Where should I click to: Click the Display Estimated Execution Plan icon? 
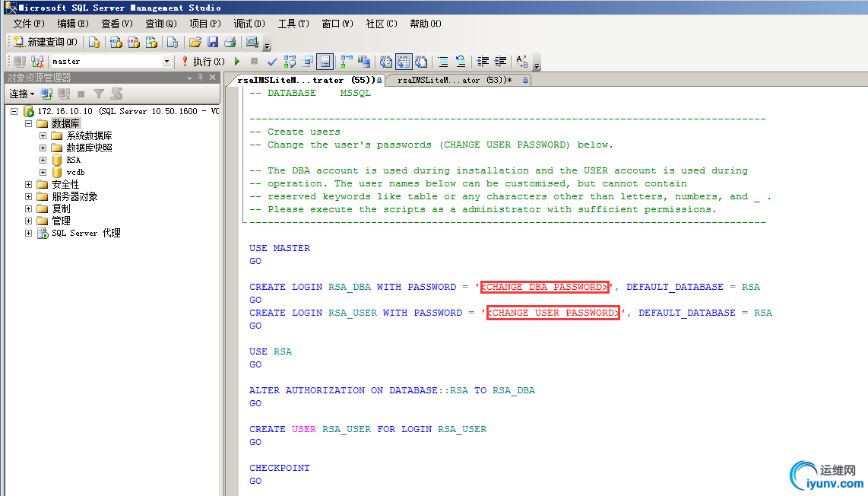pos(290,62)
